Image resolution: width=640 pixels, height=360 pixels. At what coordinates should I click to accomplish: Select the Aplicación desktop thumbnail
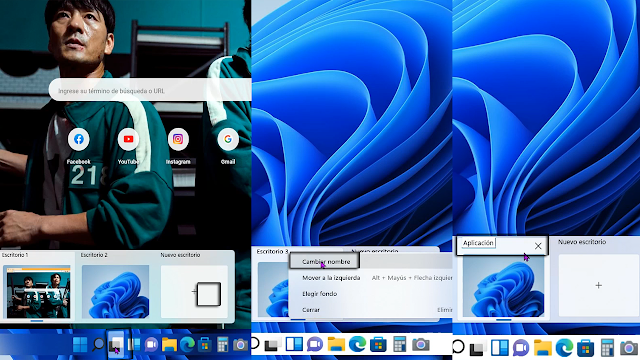[x=503, y=287]
